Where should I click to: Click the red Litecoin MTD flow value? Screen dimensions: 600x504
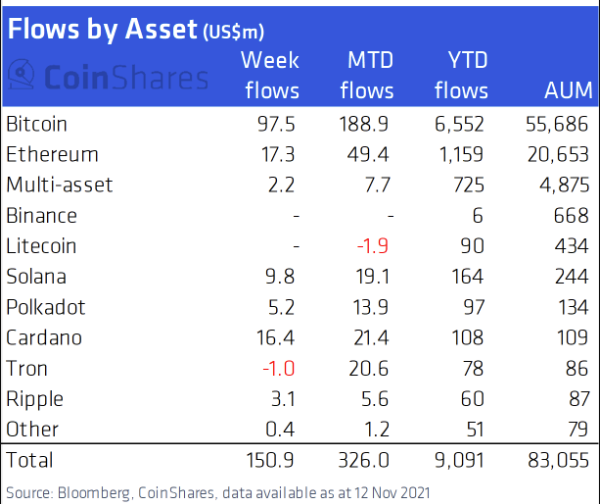(373, 246)
